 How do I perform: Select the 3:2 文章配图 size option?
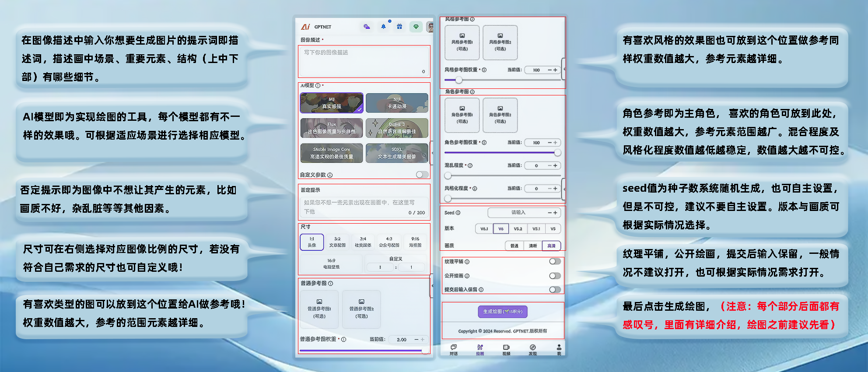click(x=337, y=242)
